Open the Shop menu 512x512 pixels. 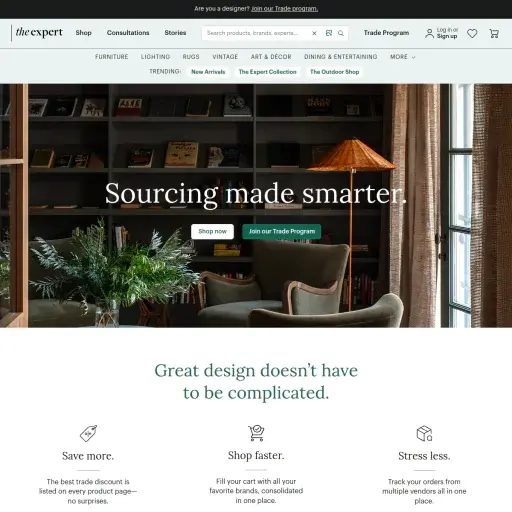(83, 33)
